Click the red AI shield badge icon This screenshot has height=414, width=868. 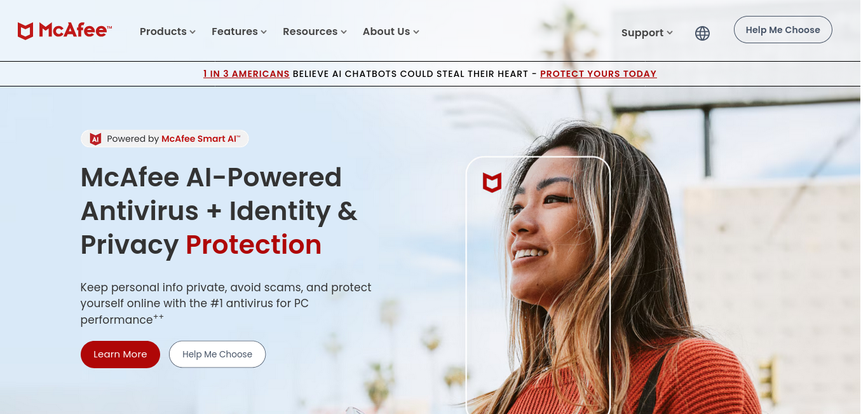click(x=95, y=139)
